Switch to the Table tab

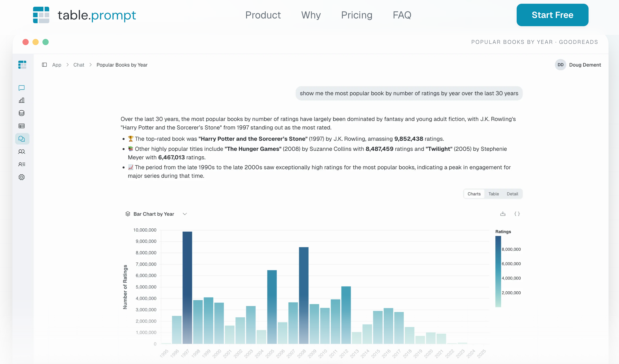point(493,194)
